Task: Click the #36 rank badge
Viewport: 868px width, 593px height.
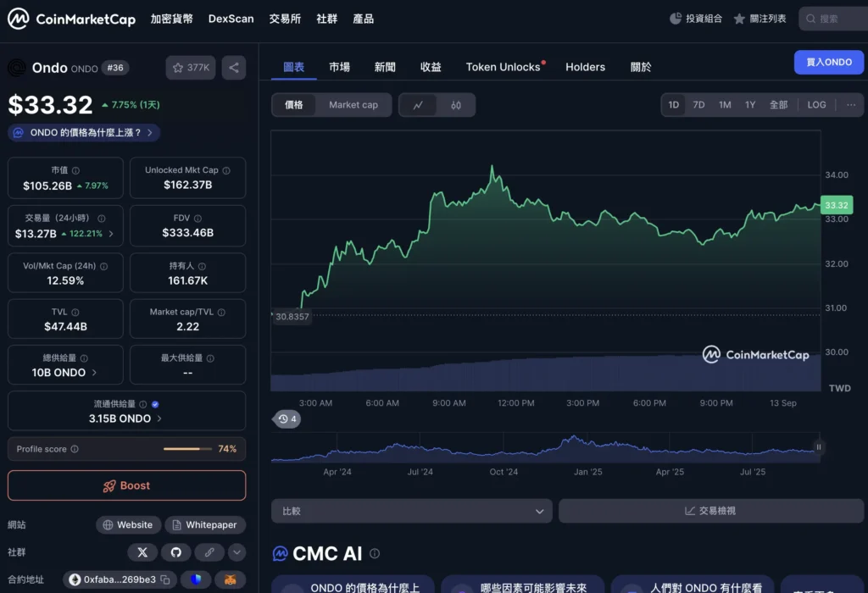Action: [115, 68]
